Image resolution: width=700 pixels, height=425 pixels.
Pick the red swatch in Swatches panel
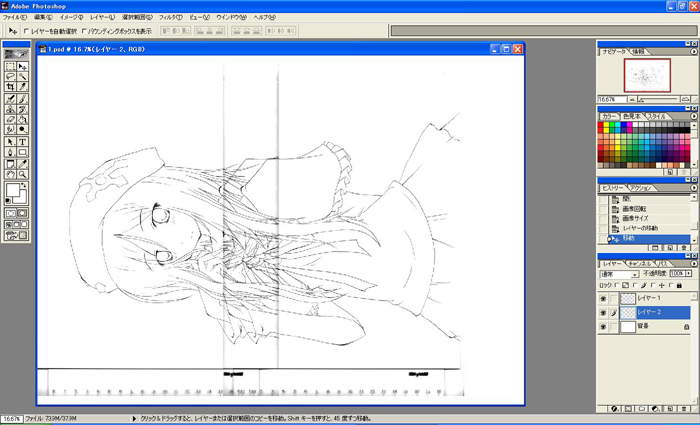(x=601, y=125)
